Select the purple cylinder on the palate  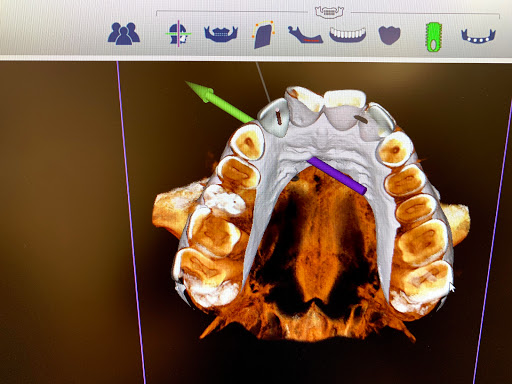(x=337, y=176)
